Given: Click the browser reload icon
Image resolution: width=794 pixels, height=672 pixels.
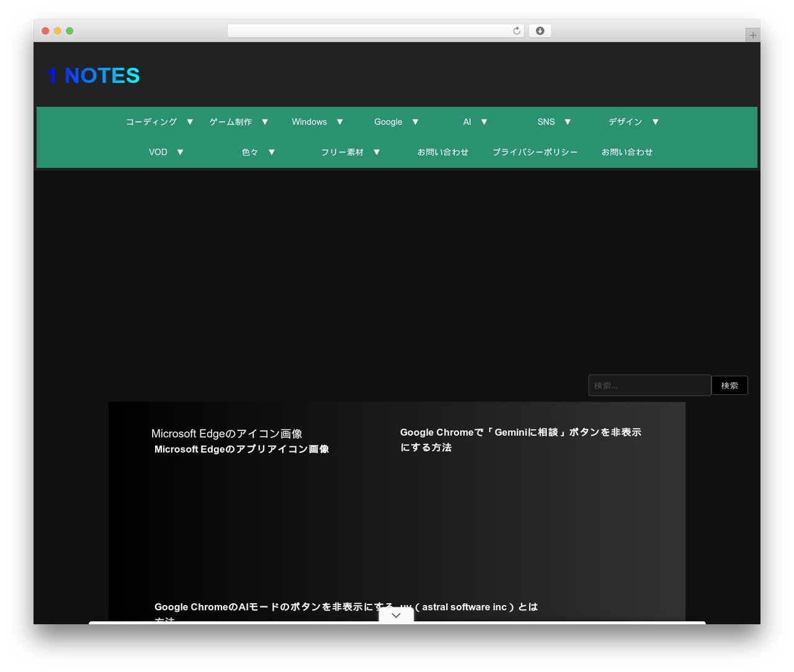Looking at the screenshot, I should [516, 31].
